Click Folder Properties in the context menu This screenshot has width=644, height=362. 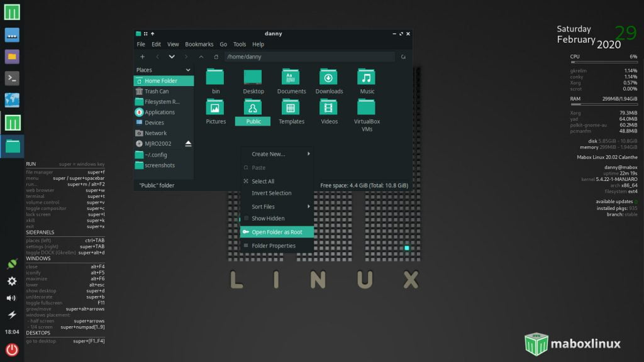pos(274,246)
